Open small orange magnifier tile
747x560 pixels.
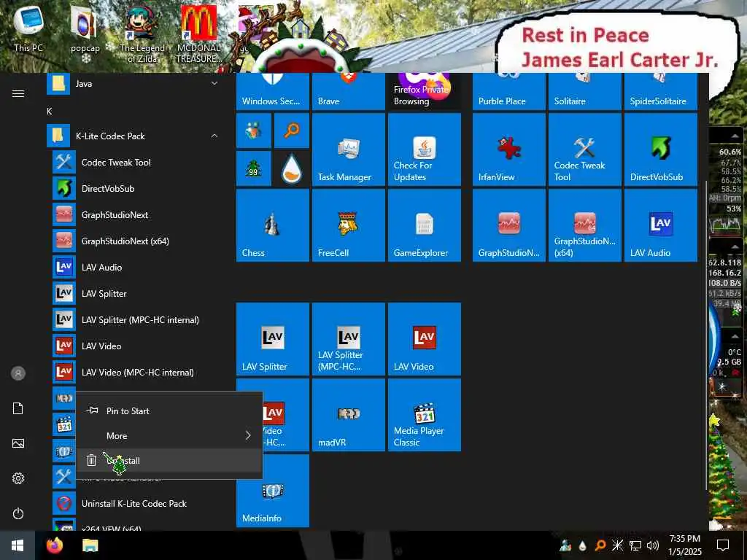(x=292, y=130)
